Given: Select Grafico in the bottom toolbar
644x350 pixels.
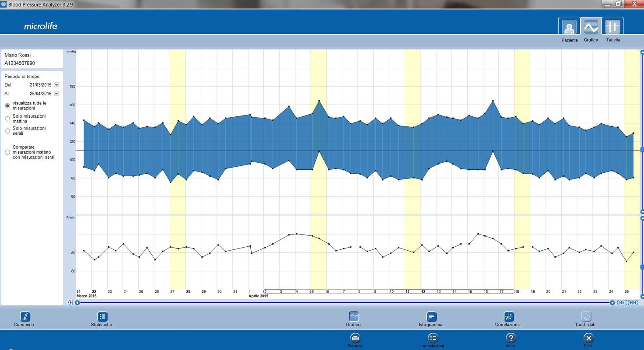Looking at the screenshot, I should pos(353,317).
